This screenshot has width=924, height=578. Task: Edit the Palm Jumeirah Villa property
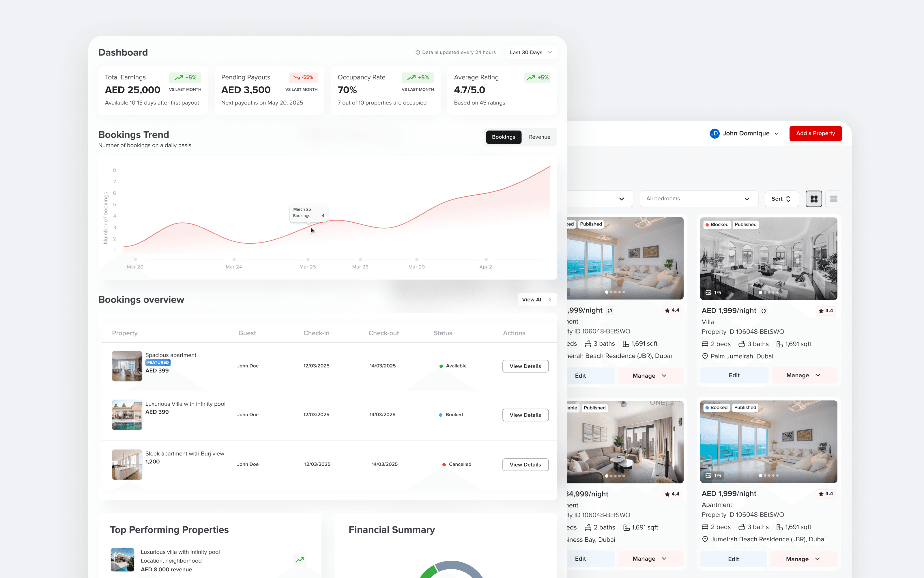(734, 375)
